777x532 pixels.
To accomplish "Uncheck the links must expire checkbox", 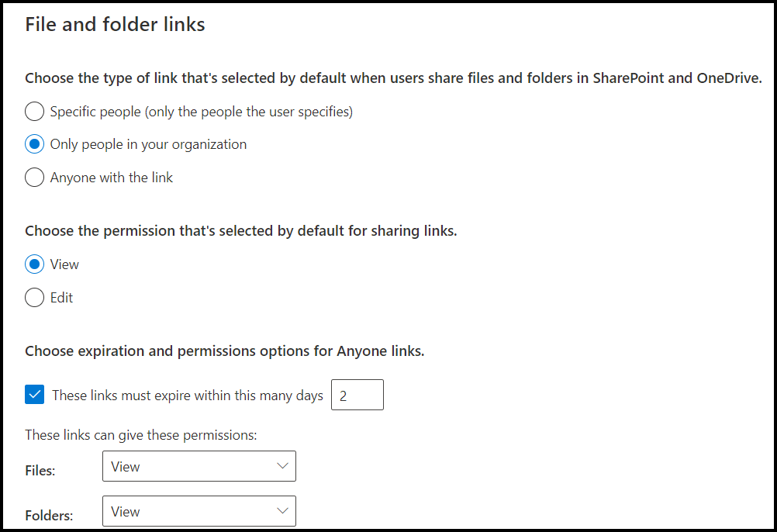I will pyautogui.click(x=35, y=396).
